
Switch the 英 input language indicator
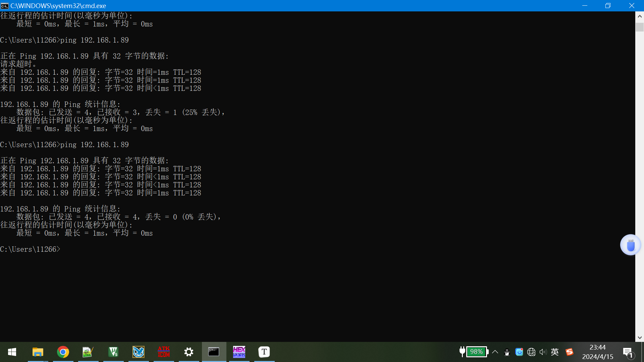(555, 352)
